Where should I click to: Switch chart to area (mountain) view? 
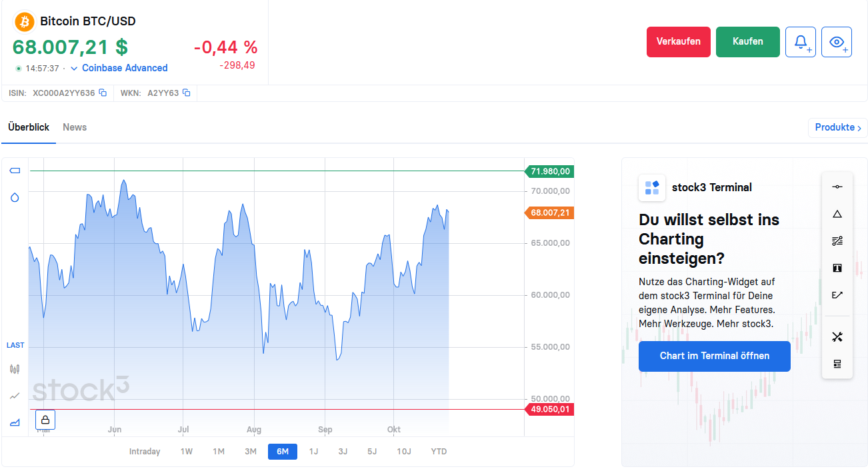click(x=15, y=422)
